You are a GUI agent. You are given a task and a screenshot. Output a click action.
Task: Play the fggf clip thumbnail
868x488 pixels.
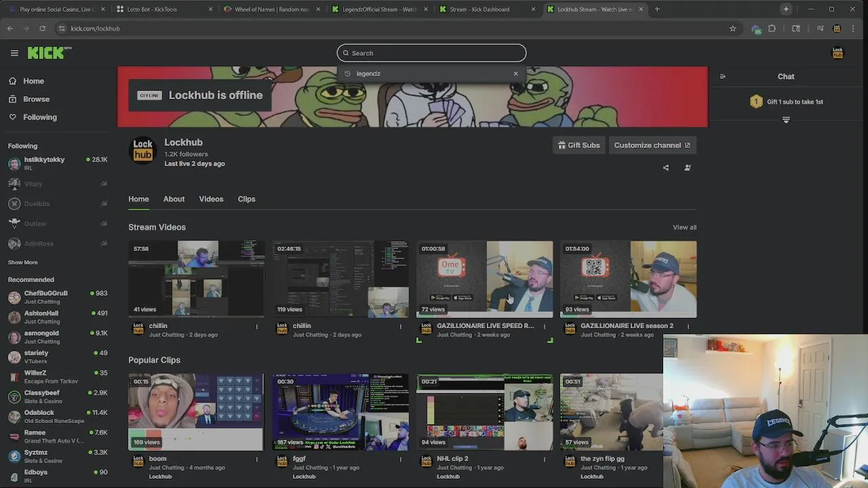(x=340, y=412)
